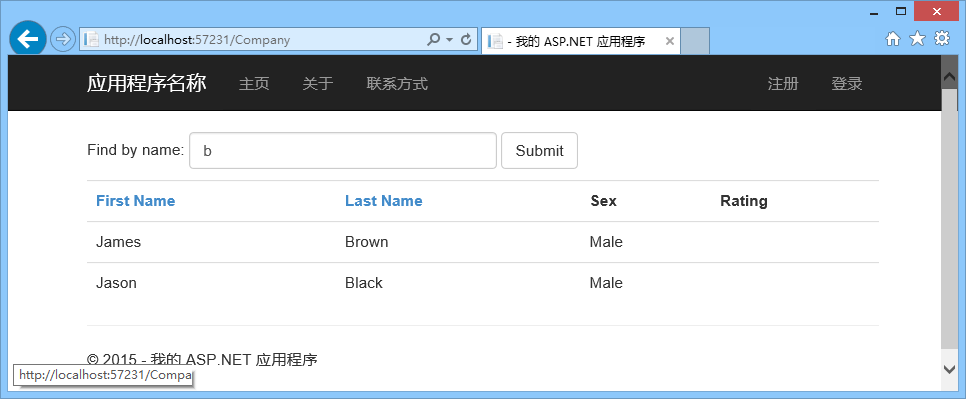Click Male in the James row

606,242
